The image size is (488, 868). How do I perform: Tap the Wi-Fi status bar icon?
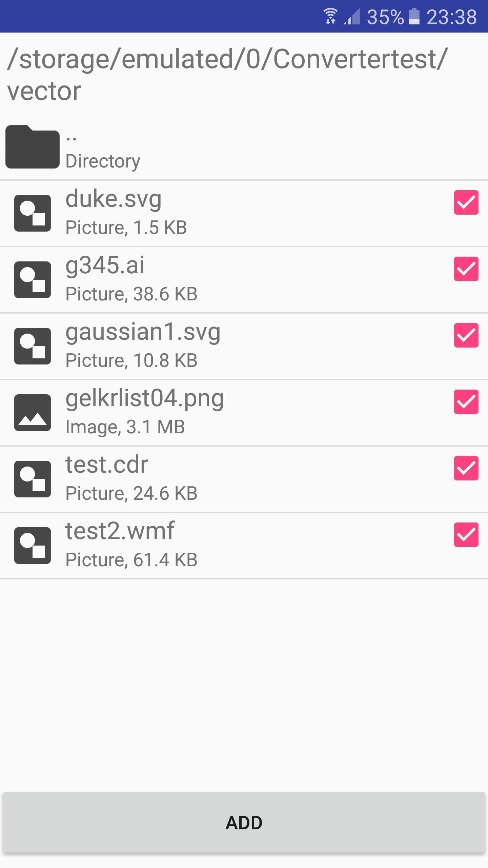[x=330, y=16]
